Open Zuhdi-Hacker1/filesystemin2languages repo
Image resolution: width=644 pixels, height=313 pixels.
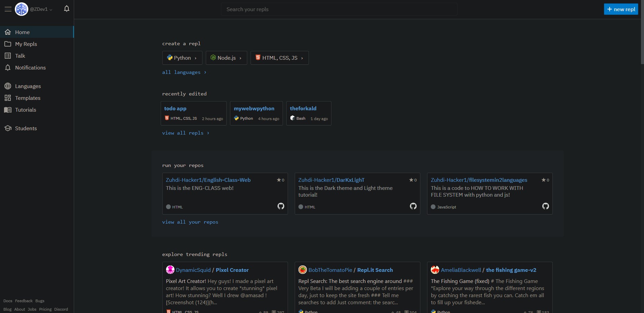tap(479, 180)
